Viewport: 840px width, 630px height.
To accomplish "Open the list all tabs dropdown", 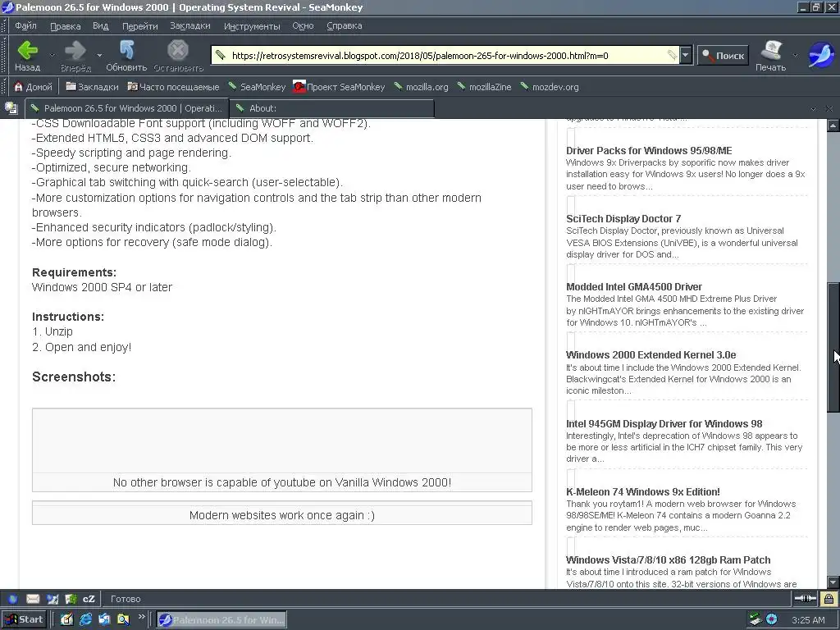I will [813, 109].
